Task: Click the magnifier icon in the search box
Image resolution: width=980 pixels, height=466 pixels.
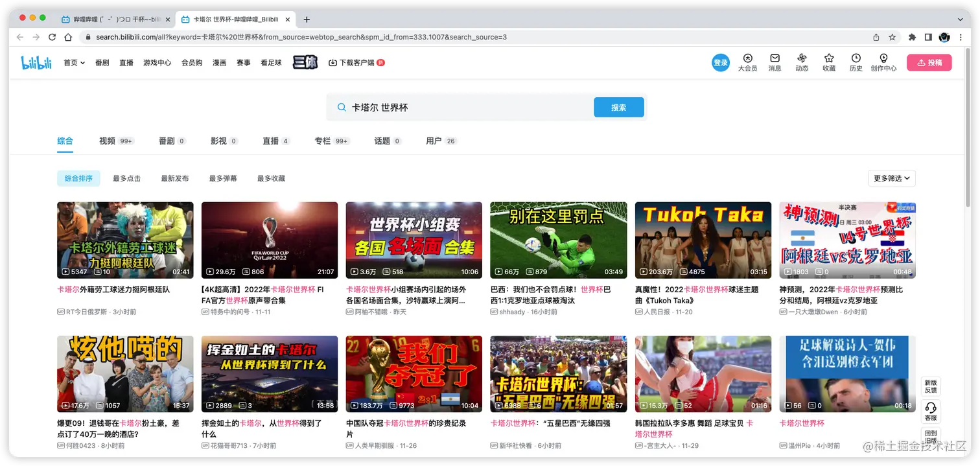Action: (x=342, y=107)
